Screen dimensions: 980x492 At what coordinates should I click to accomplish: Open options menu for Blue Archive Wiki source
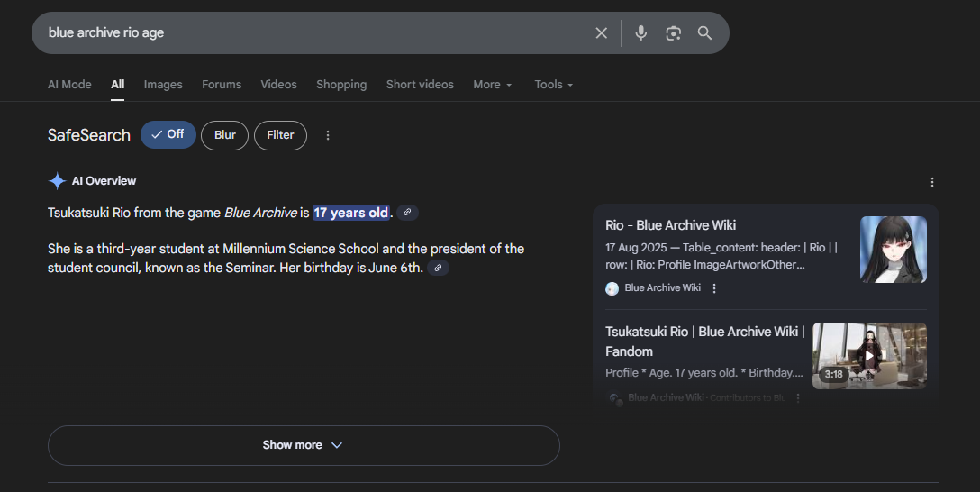pos(714,288)
